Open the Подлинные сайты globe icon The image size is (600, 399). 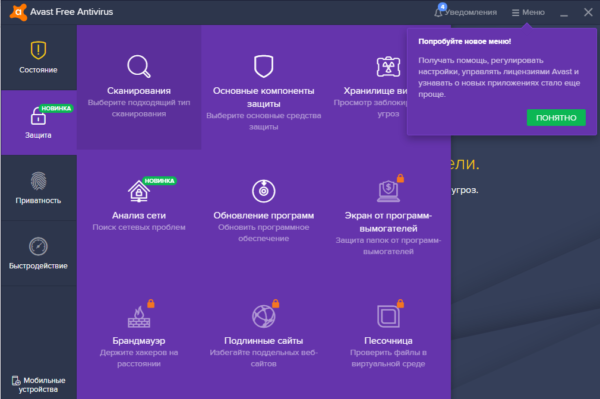[x=264, y=316]
